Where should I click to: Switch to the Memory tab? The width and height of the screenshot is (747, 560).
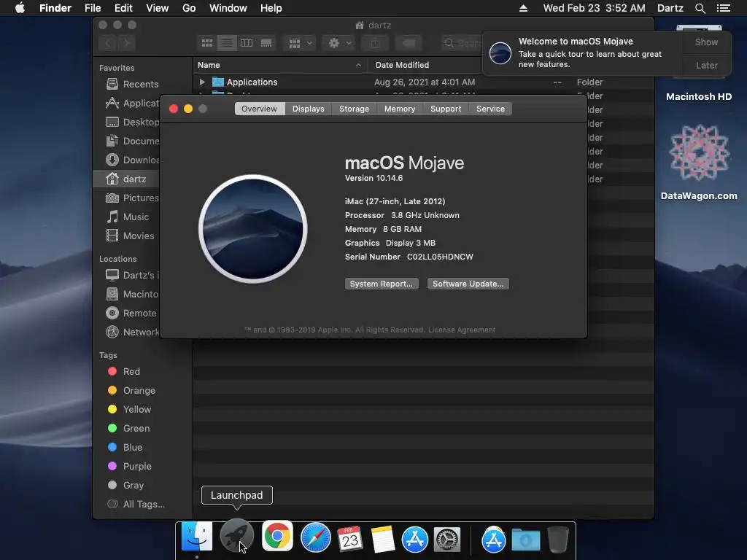(400, 109)
